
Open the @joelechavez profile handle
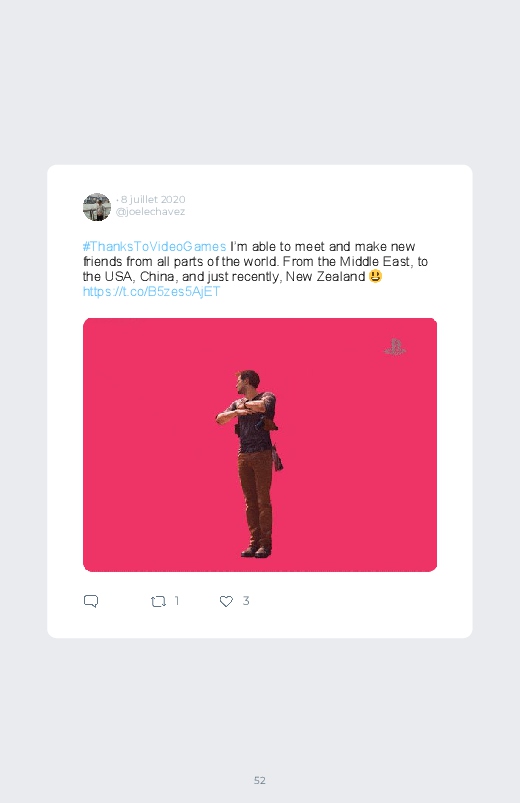pos(150,212)
